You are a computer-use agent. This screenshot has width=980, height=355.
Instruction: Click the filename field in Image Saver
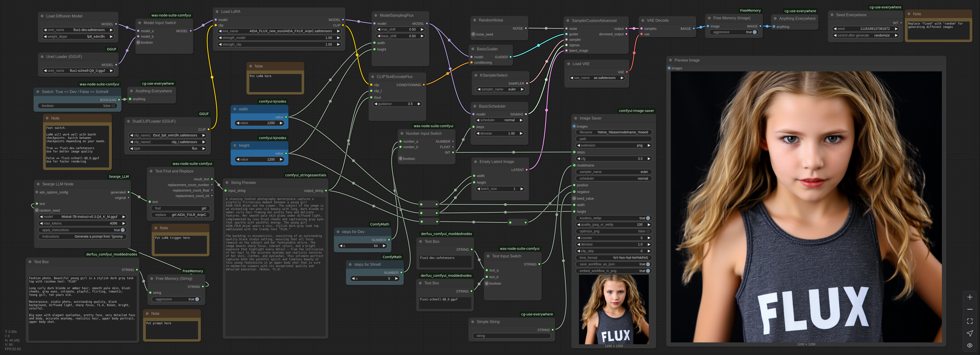click(x=614, y=132)
